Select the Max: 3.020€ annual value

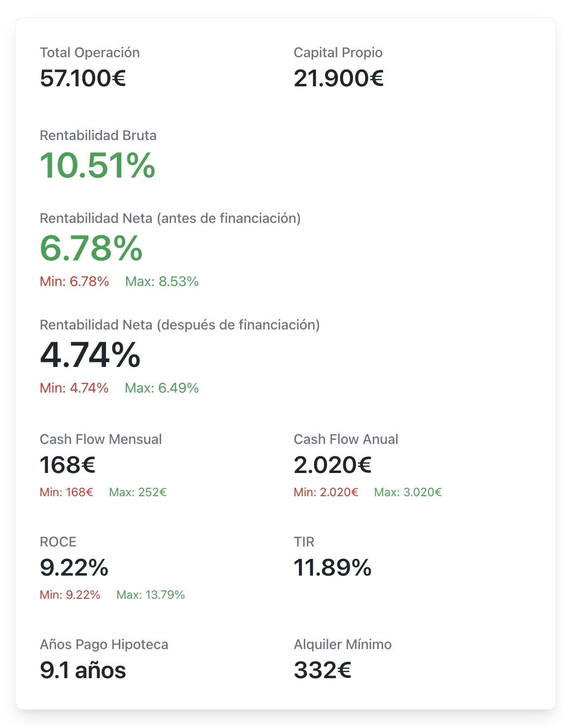click(x=408, y=492)
